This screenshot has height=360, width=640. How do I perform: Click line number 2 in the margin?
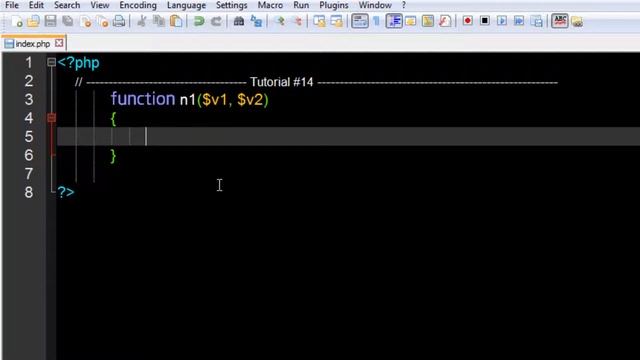[x=29, y=81]
